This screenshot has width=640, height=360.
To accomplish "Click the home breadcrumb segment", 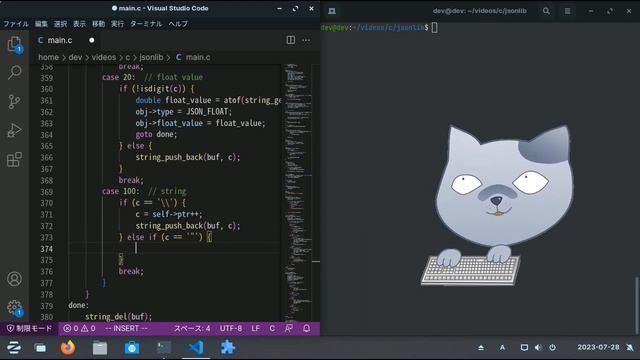I will (48, 57).
